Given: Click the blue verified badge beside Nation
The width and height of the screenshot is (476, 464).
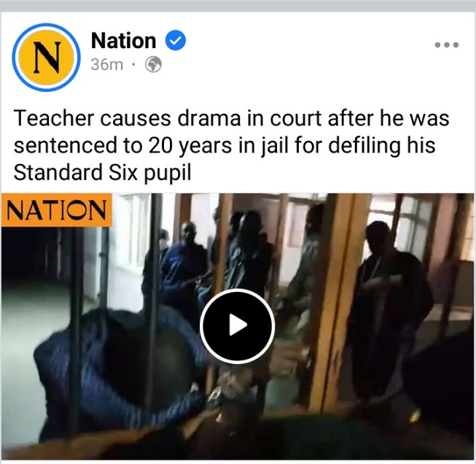Looking at the screenshot, I should click(x=176, y=40).
